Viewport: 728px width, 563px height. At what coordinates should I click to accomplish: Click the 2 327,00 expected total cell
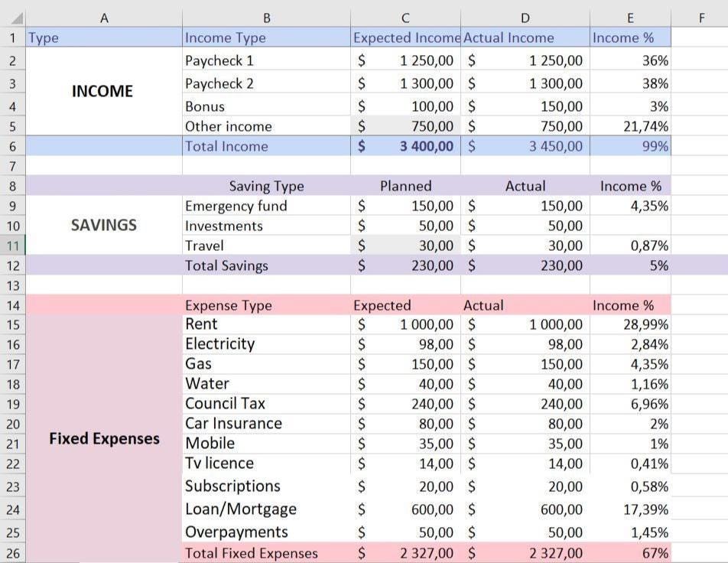coord(405,553)
